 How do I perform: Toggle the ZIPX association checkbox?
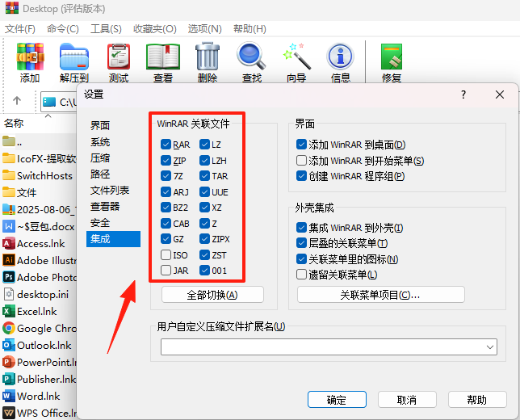pyautogui.click(x=204, y=239)
